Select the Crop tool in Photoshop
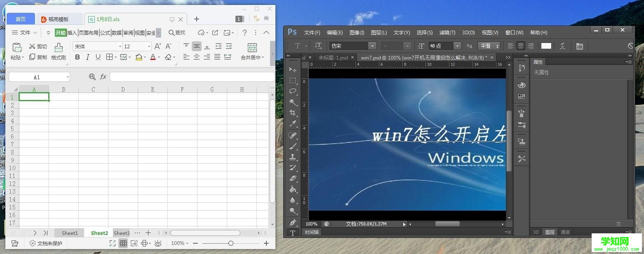This screenshot has width=644, height=254. pyautogui.click(x=293, y=112)
